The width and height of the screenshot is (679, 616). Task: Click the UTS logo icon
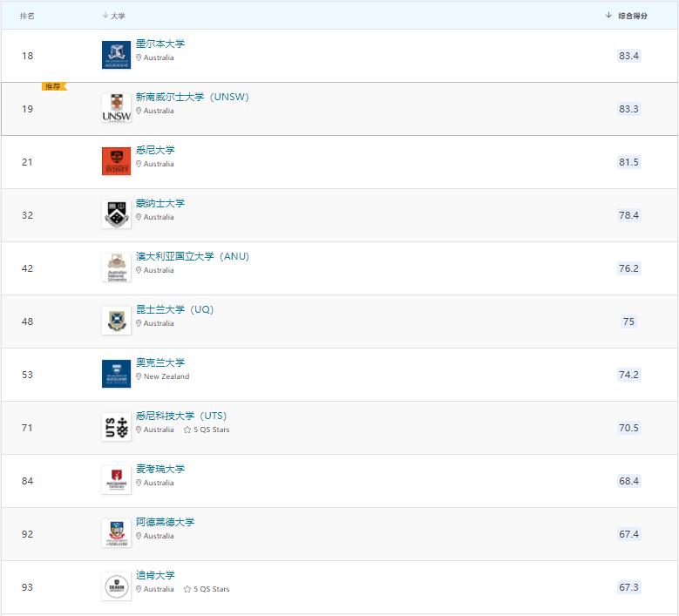tap(116, 427)
